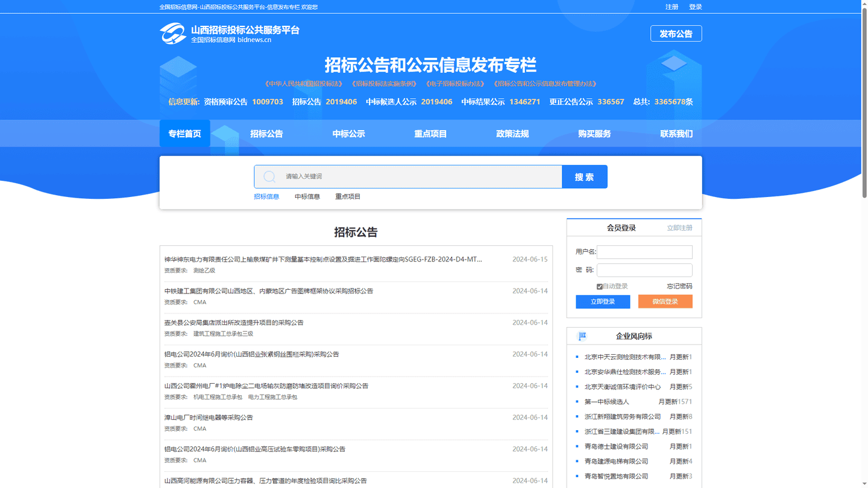Click 青岛德士建设有限公司 entry
Image resolution: width=868 pixels, height=488 pixels.
[x=616, y=446]
